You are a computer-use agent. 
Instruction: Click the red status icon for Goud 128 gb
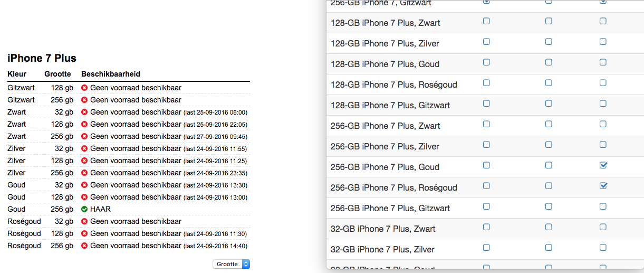[84, 197]
